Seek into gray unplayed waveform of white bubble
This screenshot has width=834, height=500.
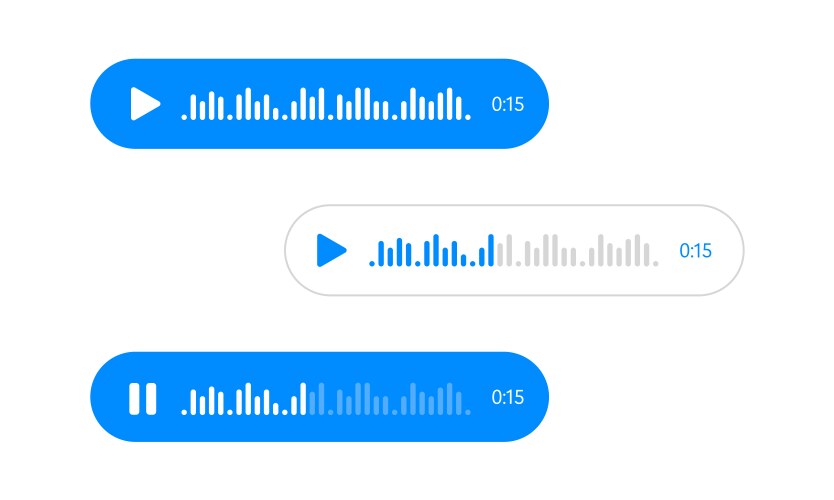tap(577, 250)
